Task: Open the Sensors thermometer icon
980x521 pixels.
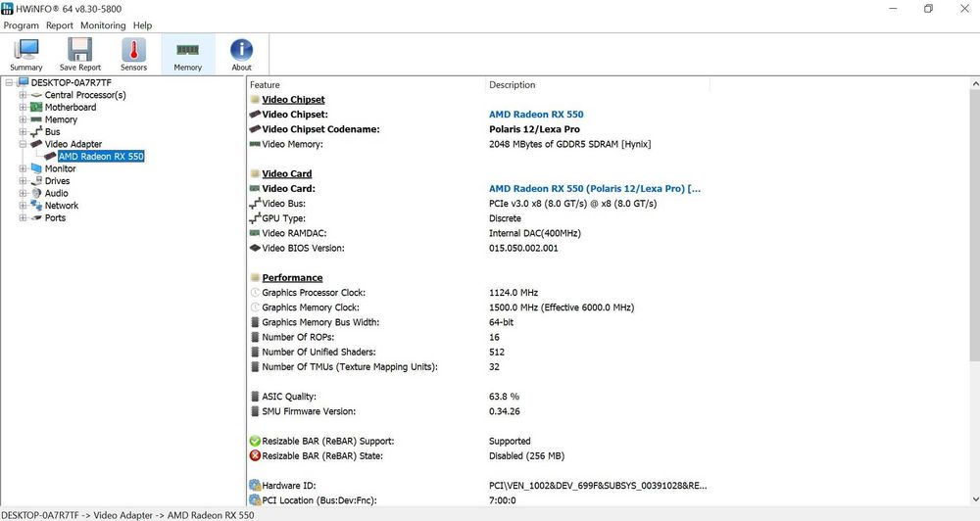Action: [x=133, y=54]
